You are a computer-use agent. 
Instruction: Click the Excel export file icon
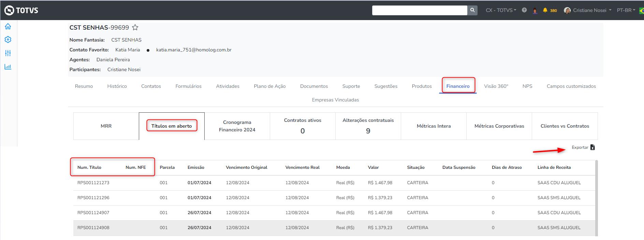click(592, 147)
